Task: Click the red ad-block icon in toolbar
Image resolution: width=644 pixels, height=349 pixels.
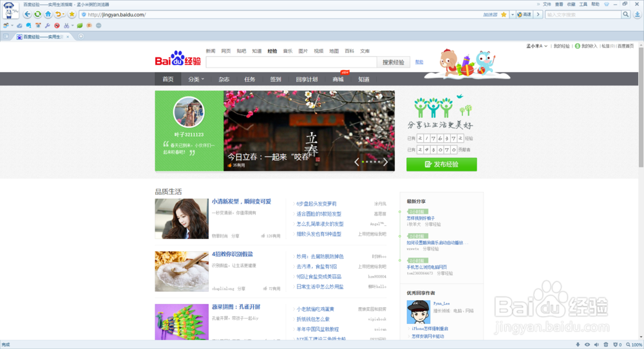Action: pyautogui.click(x=57, y=26)
